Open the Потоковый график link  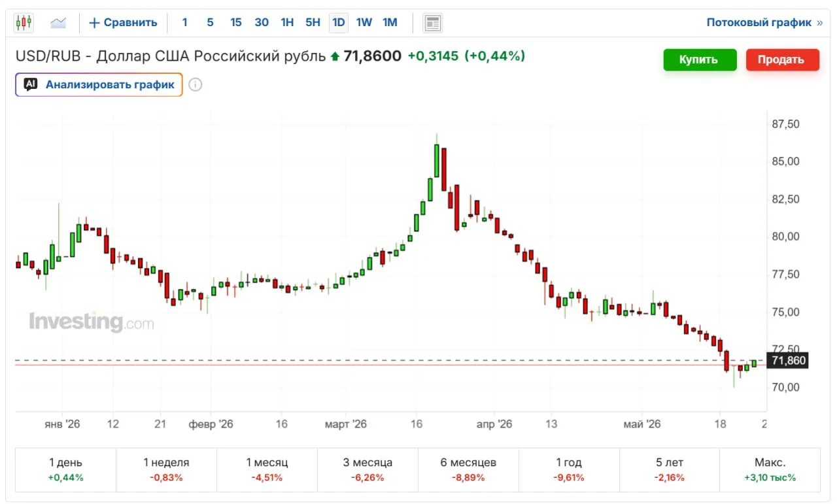764,23
